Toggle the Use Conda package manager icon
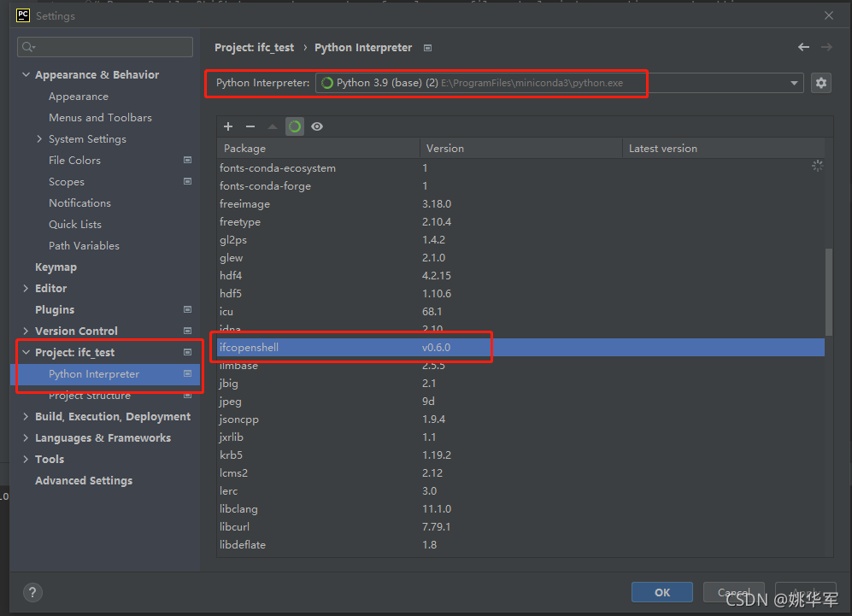 coord(295,126)
